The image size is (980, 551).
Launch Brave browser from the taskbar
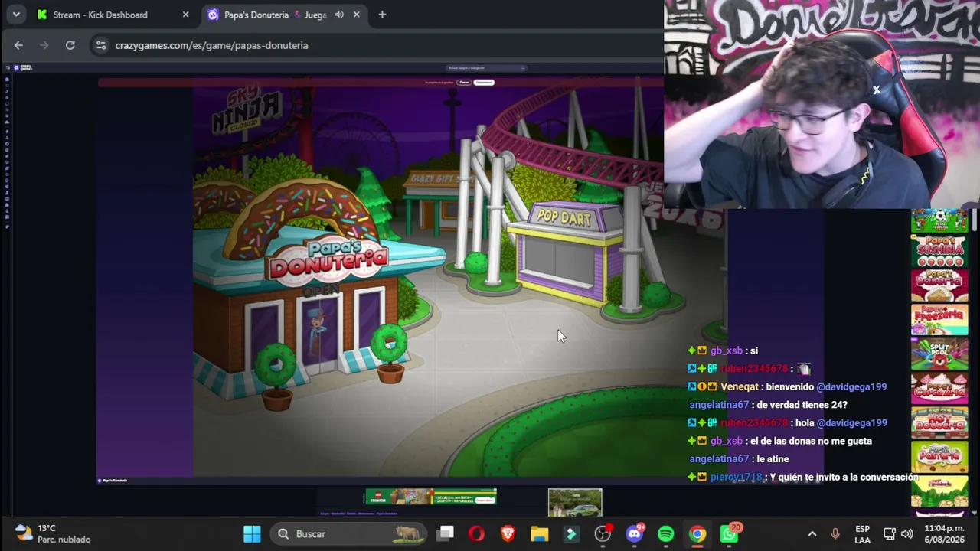pyautogui.click(x=508, y=533)
